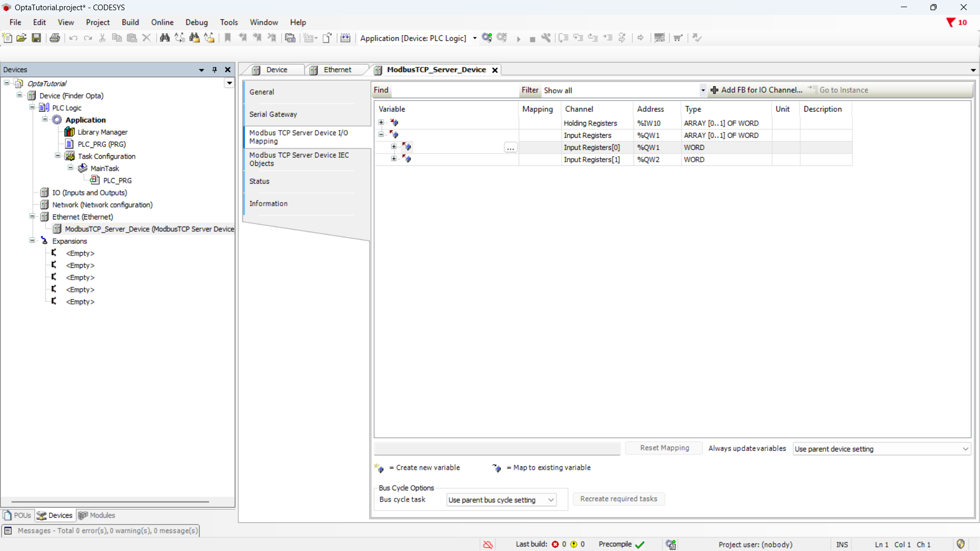The width and height of the screenshot is (980, 551).
Task: Click the Add FB for IO Channel plus icon
Action: [x=715, y=90]
